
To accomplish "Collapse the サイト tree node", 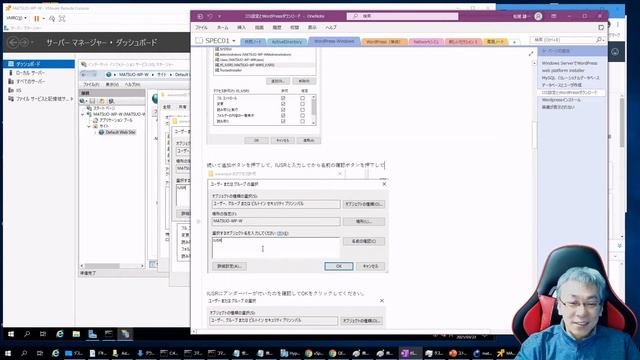I will 89,127.
